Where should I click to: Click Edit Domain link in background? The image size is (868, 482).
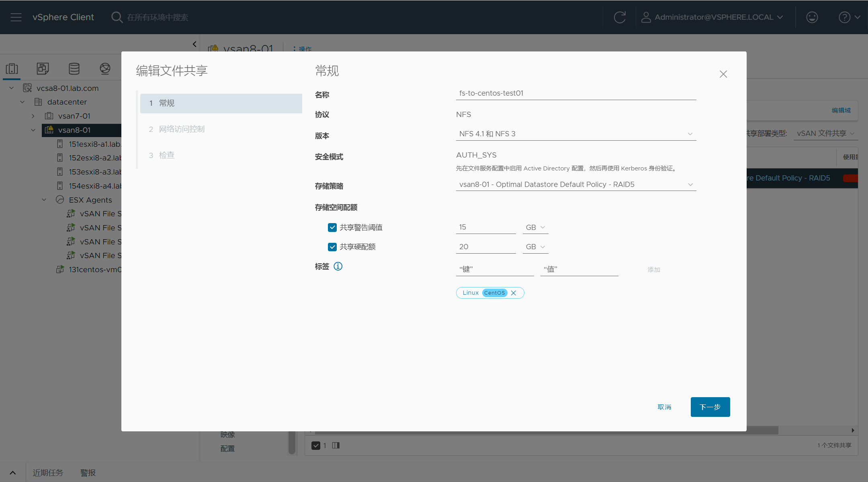click(x=841, y=110)
